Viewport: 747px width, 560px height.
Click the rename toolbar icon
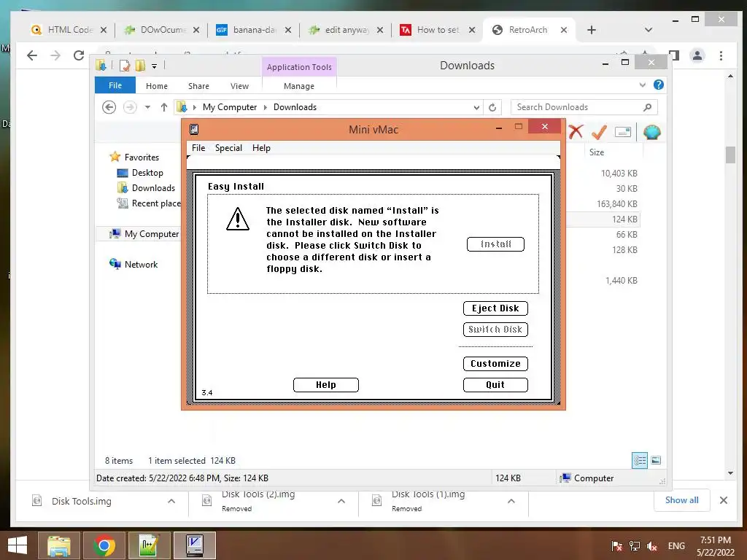(623, 132)
